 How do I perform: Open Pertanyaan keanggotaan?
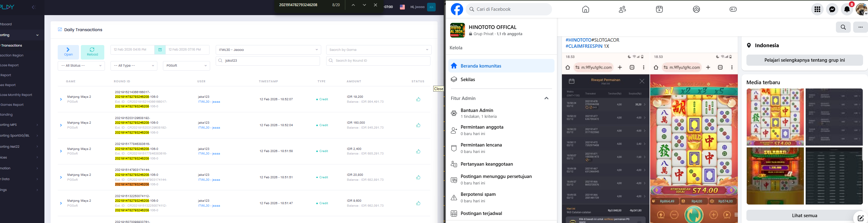coord(501,164)
